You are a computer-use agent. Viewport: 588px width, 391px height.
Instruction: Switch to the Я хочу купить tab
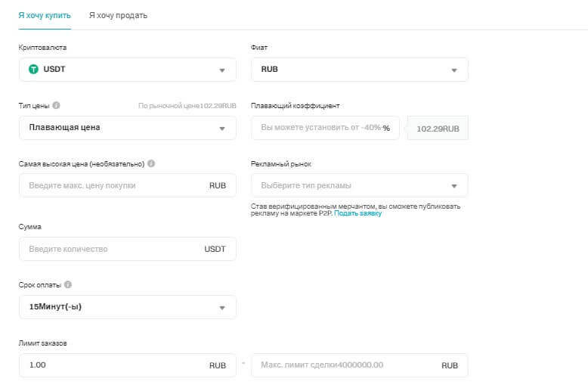pyautogui.click(x=45, y=15)
